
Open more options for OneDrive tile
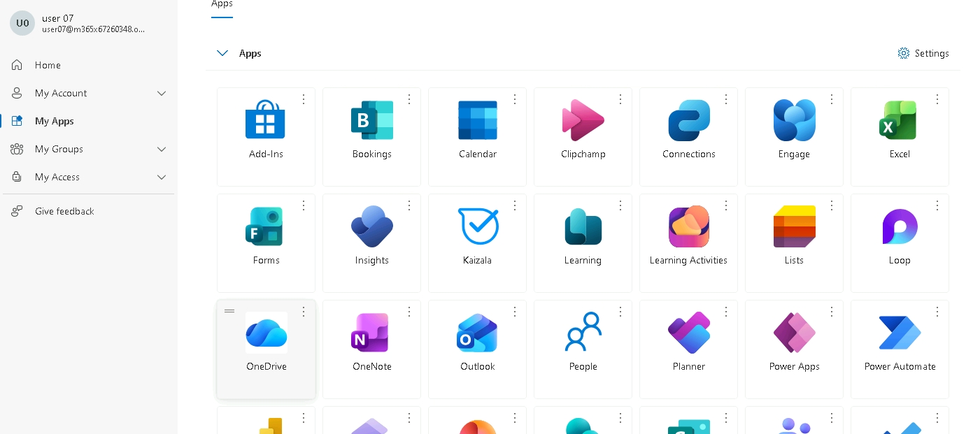[304, 312]
